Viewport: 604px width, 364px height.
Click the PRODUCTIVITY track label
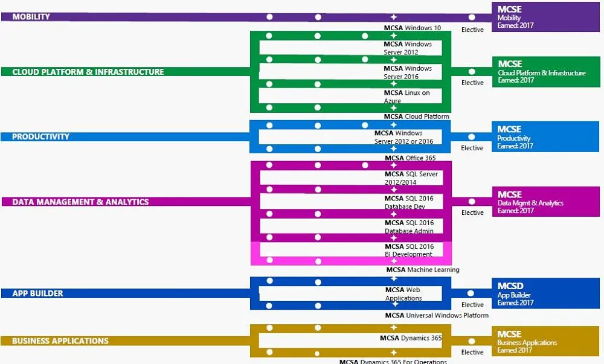click(x=40, y=137)
